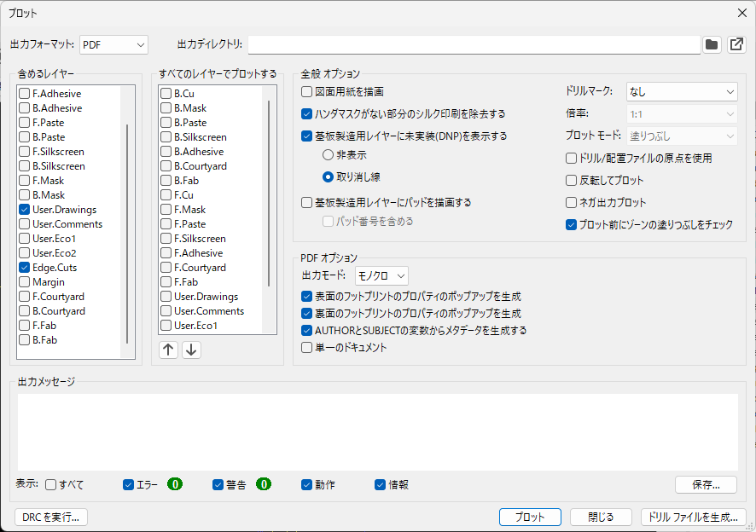Image resolution: width=756 pixels, height=532 pixels.
Task: Click the green error count badge
Action: (175, 484)
